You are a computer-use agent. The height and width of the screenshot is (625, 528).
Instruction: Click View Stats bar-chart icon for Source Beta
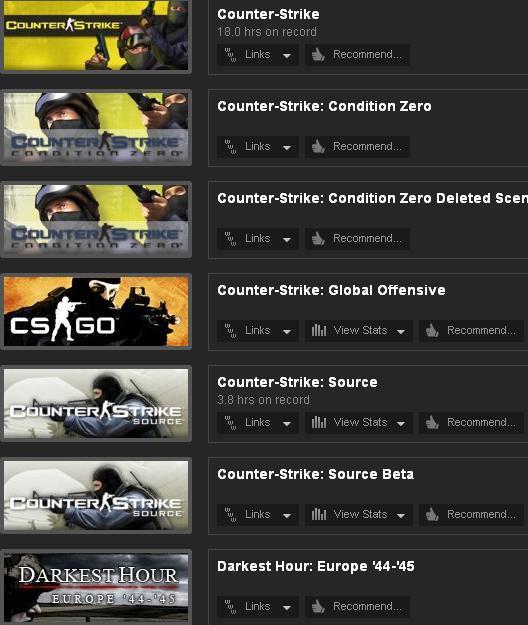tap(319, 515)
